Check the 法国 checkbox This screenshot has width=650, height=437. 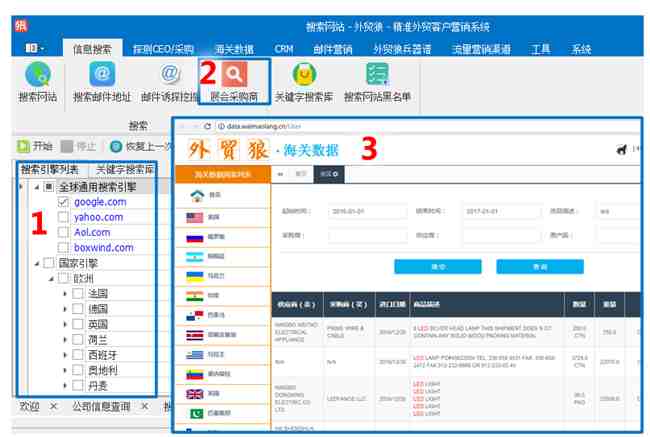tap(78, 294)
